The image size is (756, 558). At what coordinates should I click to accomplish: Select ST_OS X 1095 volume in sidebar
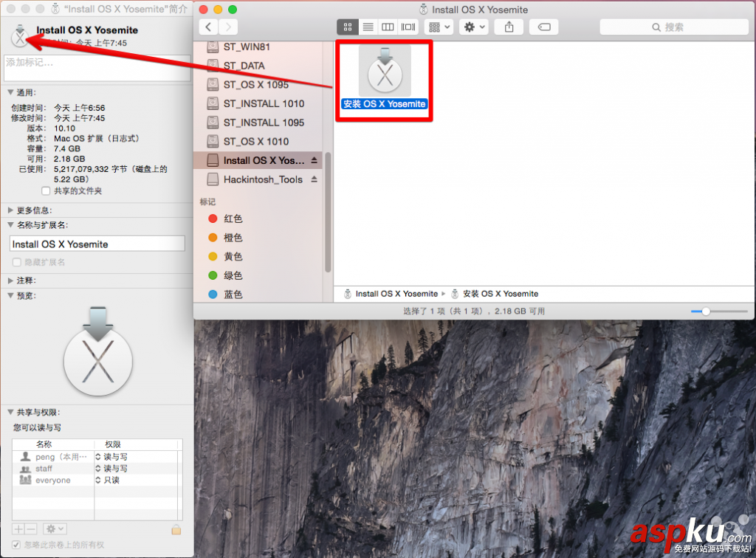(258, 84)
